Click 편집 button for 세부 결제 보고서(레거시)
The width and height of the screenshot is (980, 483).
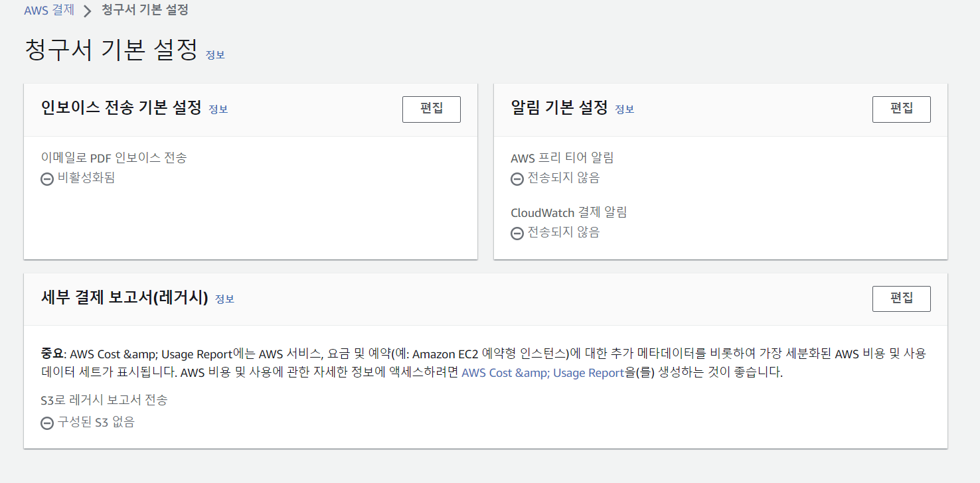tap(902, 299)
